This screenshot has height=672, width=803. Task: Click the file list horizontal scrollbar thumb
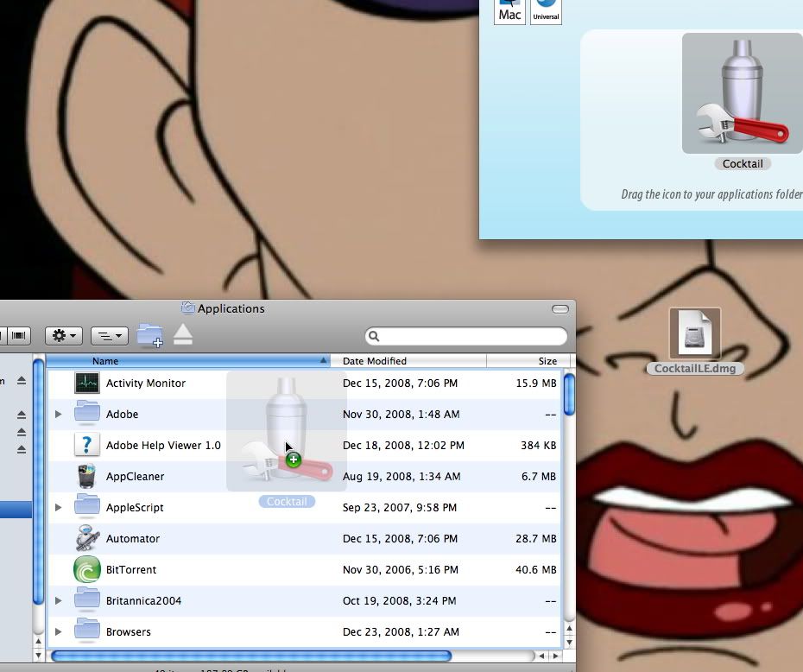pyautogui.click(x=251, y=656)
